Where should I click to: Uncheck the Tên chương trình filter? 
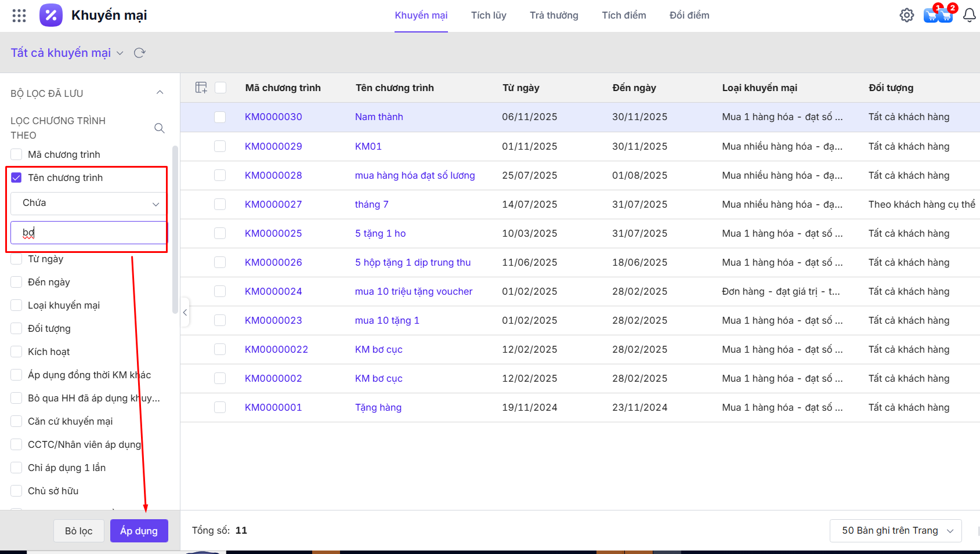pos(17,178)
